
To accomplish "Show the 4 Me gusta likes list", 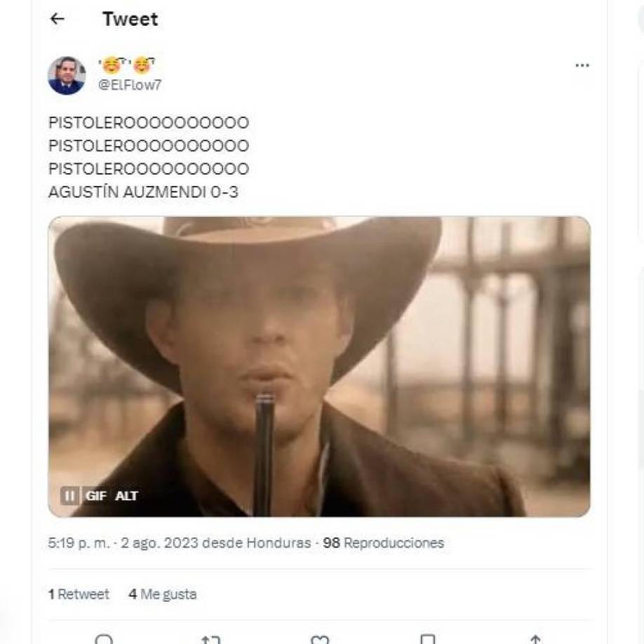I will [162, 594].
